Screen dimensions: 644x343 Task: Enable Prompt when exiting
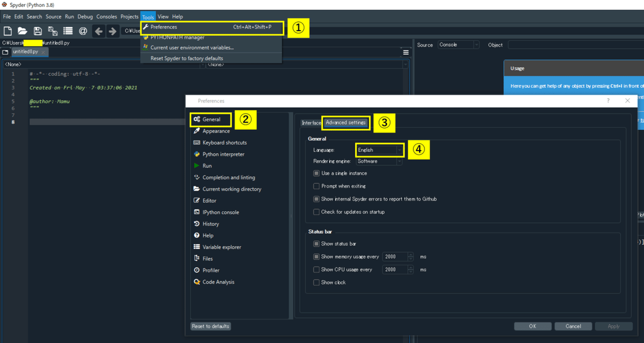pos(316,187)
